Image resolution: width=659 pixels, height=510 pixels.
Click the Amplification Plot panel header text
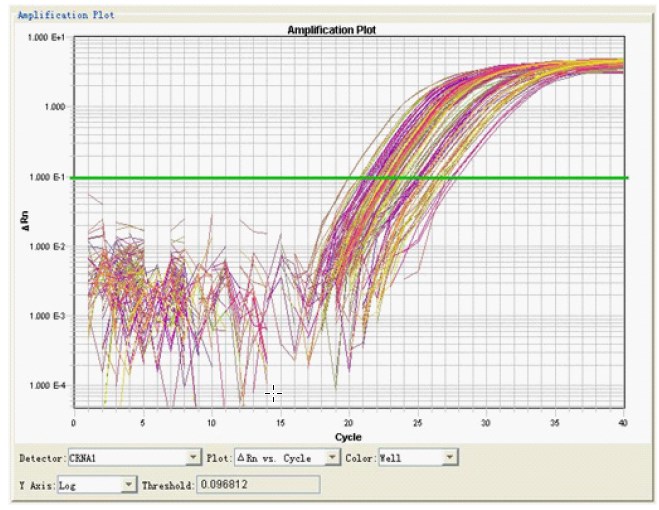click(66, 16)
